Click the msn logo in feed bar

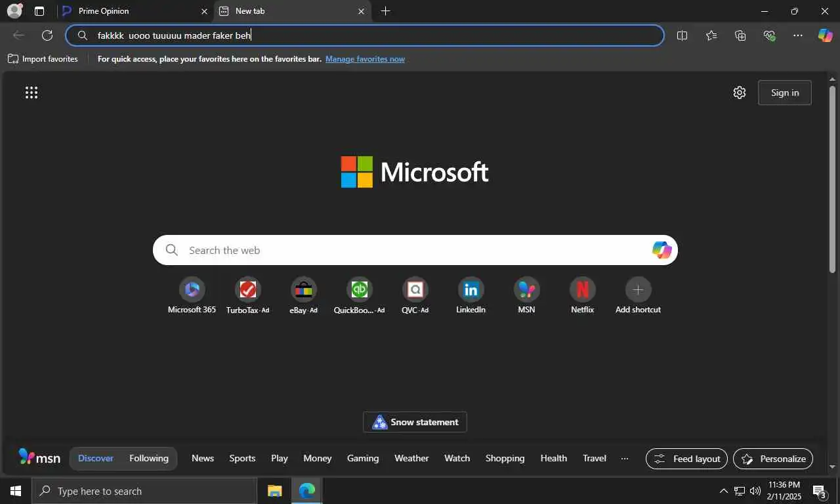[39, 457]
